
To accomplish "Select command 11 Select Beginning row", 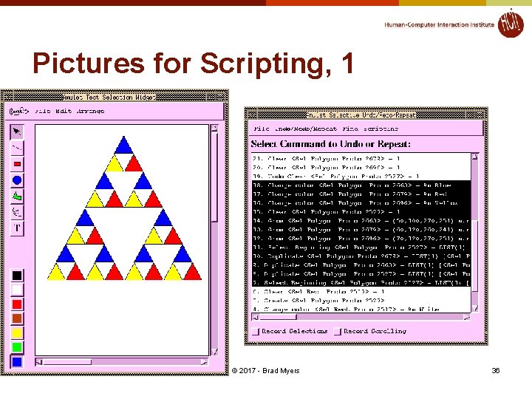I will coord(361,248).
